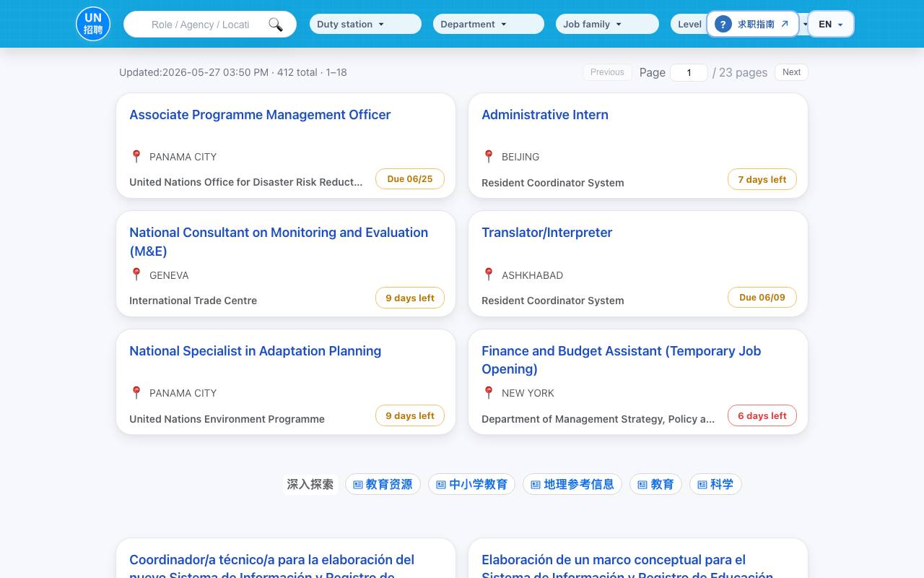Click the Due 06/09 deadline badge
Viewport: 924px width, 578px height.
[x=762, y=297]
